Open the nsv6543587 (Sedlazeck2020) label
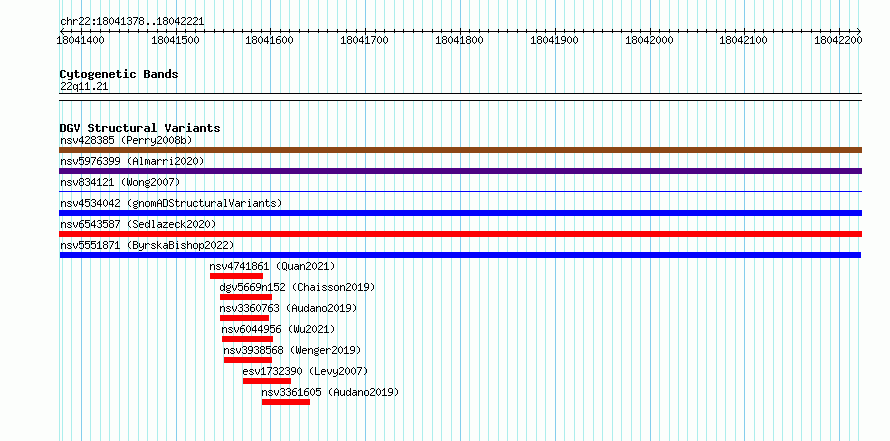The image size is (890, 441). point(138,224)
